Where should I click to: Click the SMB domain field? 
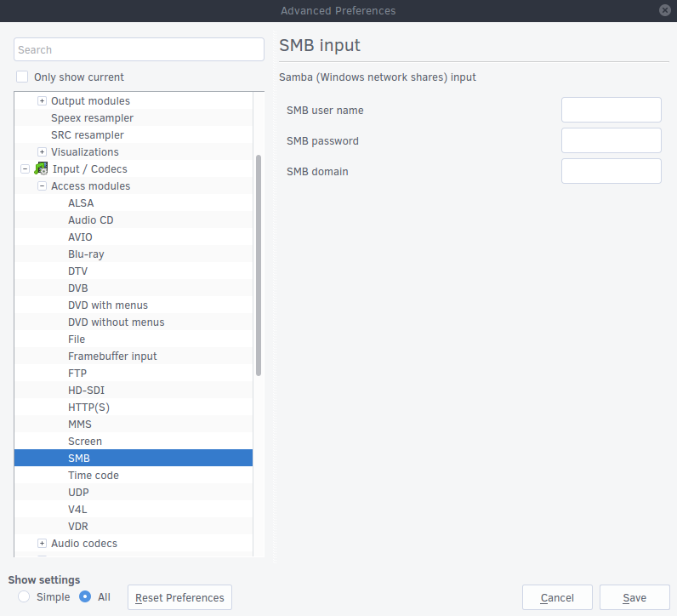[x=611, y=171]
